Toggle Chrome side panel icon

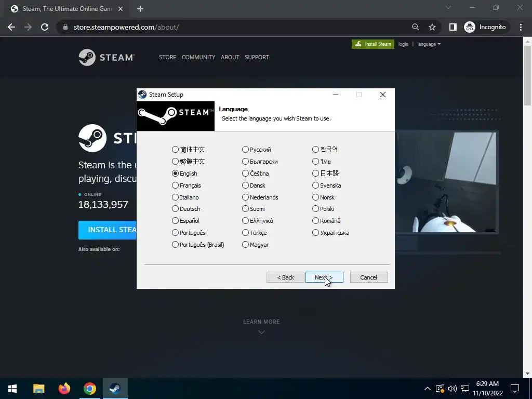click(453, 27)
